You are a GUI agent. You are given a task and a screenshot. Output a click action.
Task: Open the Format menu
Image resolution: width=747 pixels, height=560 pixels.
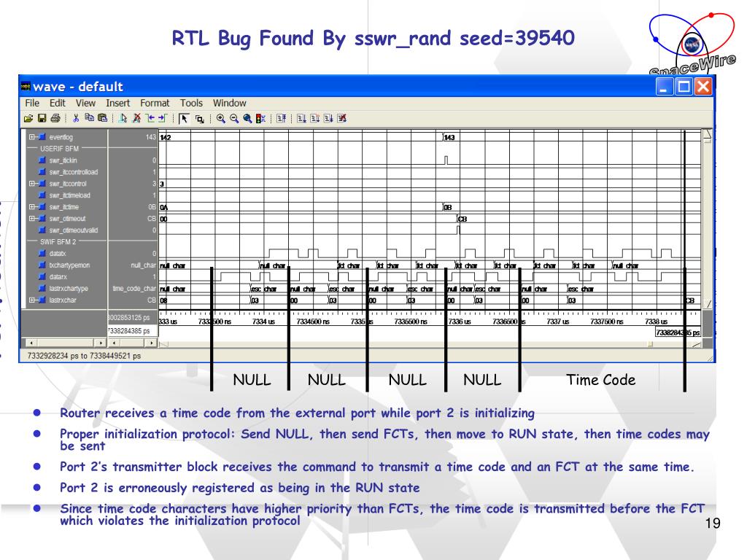click(155, 103)
